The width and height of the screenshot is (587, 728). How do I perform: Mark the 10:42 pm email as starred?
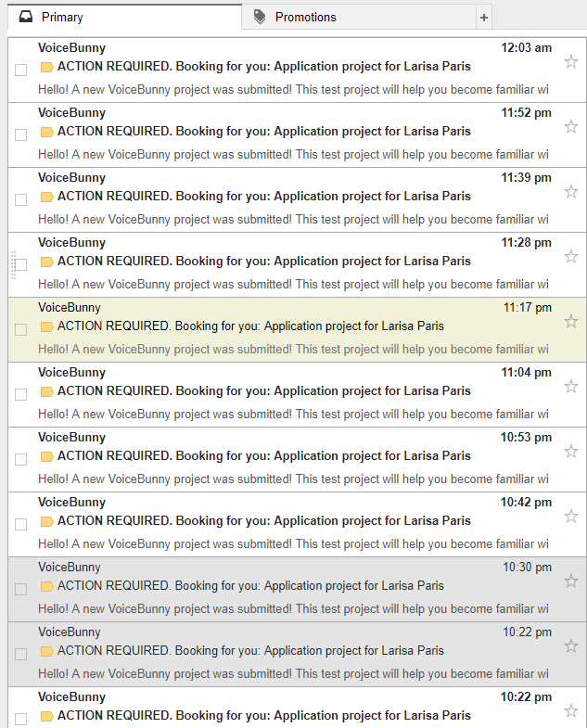[571, 517]
